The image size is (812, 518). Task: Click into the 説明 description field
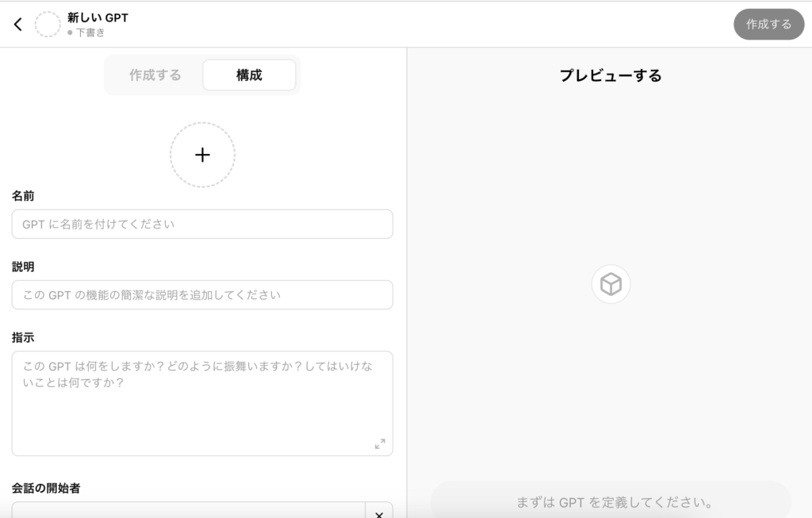(202, 295)
